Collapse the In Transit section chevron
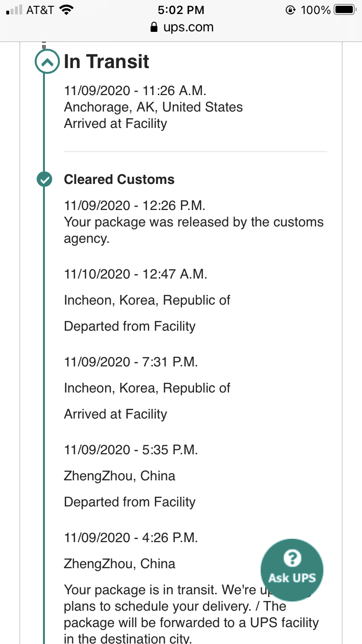The height and width of the screenshot is (644, 362). pyautogui.click(x=47, y=62)
